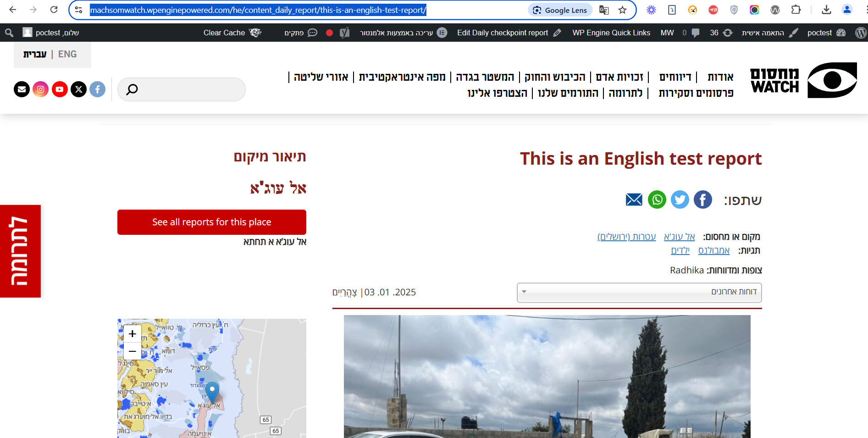Switch site language to ENG
Screen dimensions: 868x438
[67, 54]
